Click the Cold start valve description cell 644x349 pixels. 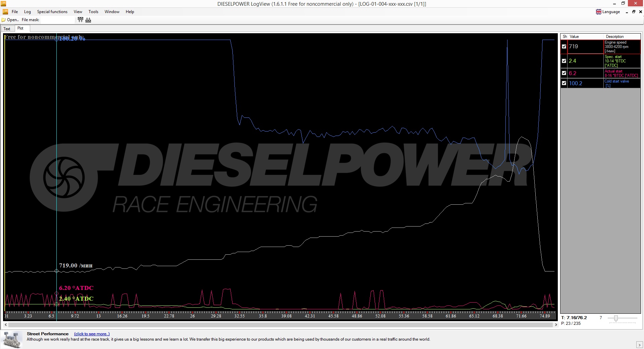622,83
